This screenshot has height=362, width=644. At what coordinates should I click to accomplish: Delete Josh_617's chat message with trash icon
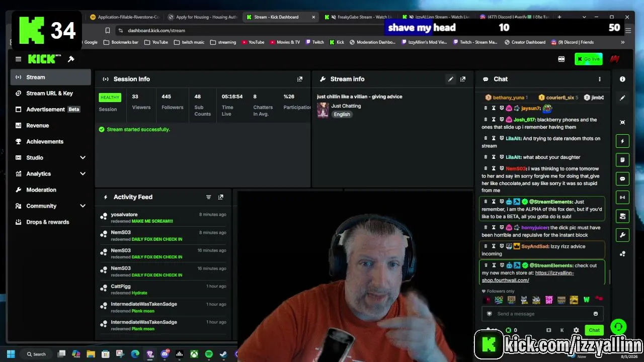point(486,120)
